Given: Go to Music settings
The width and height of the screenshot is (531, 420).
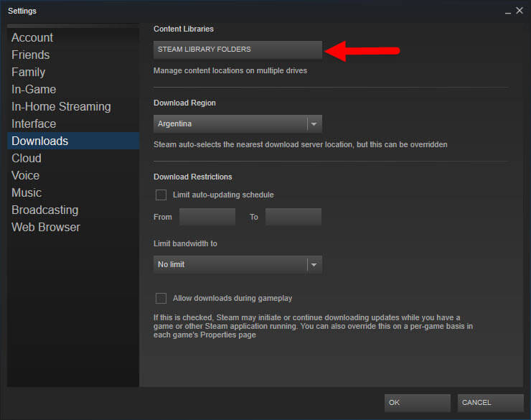Looking at the screenshot, I should tap(73, 192).
